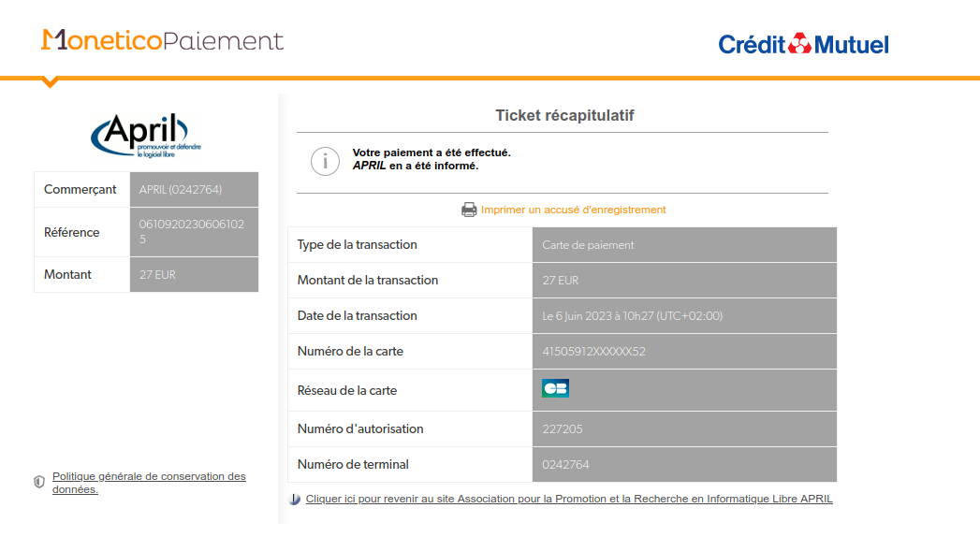980x537 pixels.
Task: Click the printer icon
Action: (470, 210)
